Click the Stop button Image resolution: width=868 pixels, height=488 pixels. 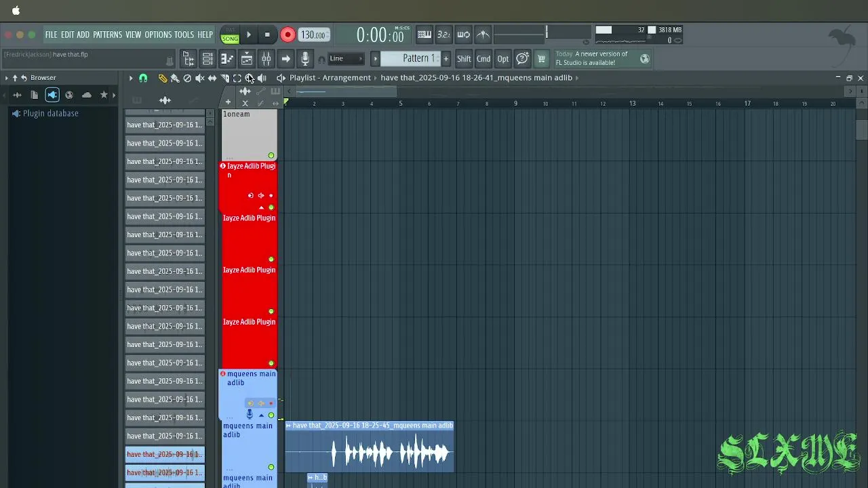click(x=267, y=35)
